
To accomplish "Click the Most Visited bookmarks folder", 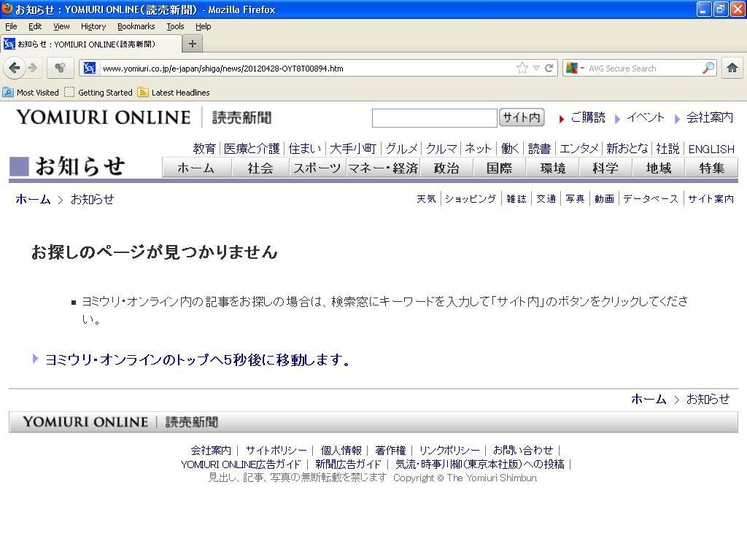I will point(31,93).
